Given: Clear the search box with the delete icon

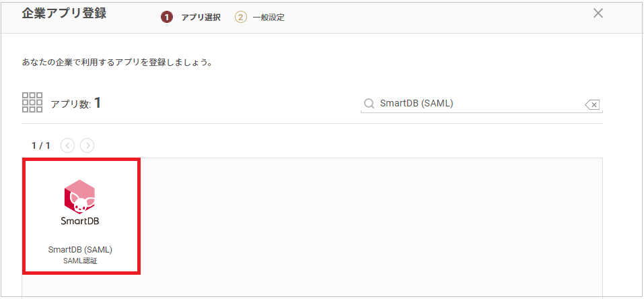Looking at the screenshot, I should 592,104.
